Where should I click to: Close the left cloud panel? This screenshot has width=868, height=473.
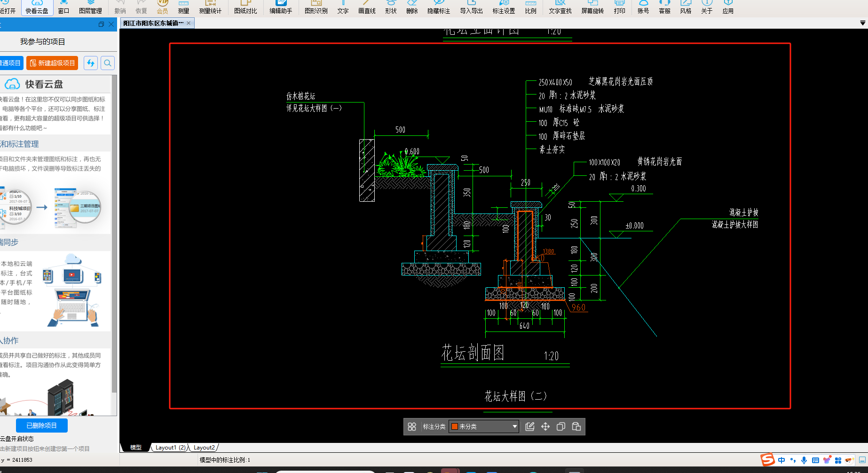pyautogui.click(x=111, y=24)
